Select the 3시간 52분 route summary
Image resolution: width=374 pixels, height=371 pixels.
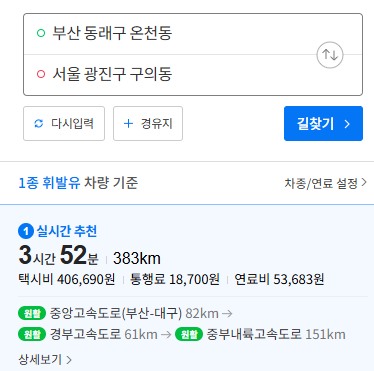point(58,255)
